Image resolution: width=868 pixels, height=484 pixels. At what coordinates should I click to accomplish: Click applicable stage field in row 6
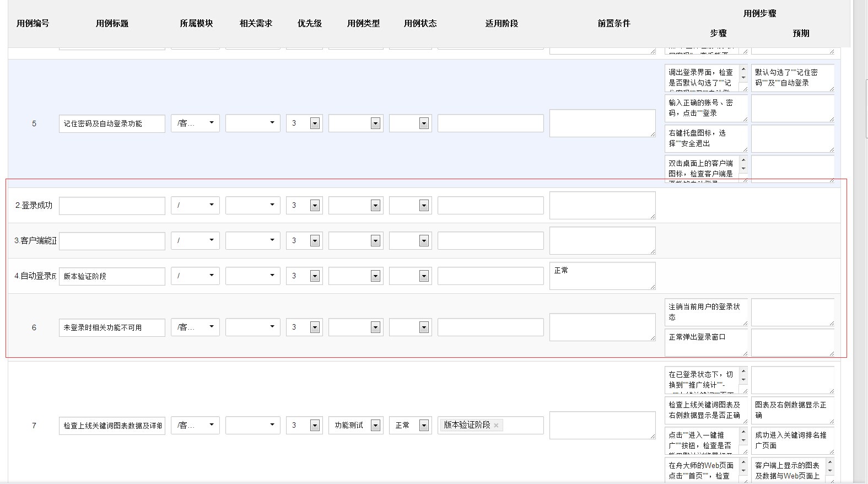click(x=490, y=327)
